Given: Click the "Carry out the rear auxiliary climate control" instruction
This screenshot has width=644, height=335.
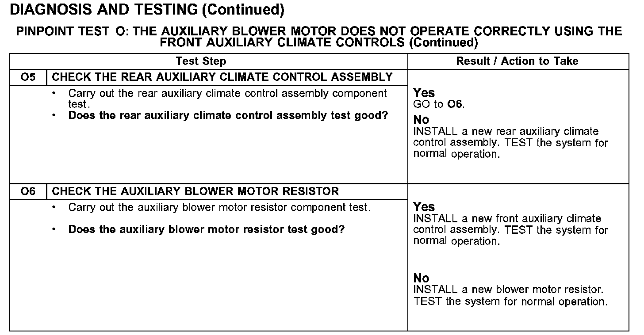Looking at the screenshot, I should [x=227, y=94].
